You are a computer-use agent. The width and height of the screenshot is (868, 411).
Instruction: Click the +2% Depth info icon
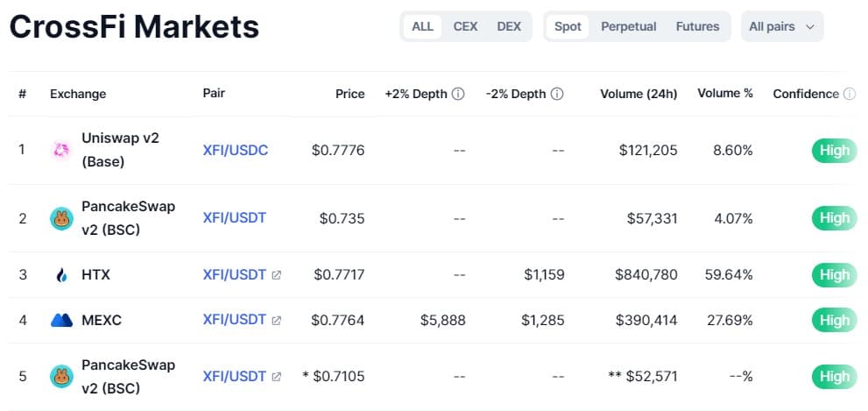click(458, 94)
